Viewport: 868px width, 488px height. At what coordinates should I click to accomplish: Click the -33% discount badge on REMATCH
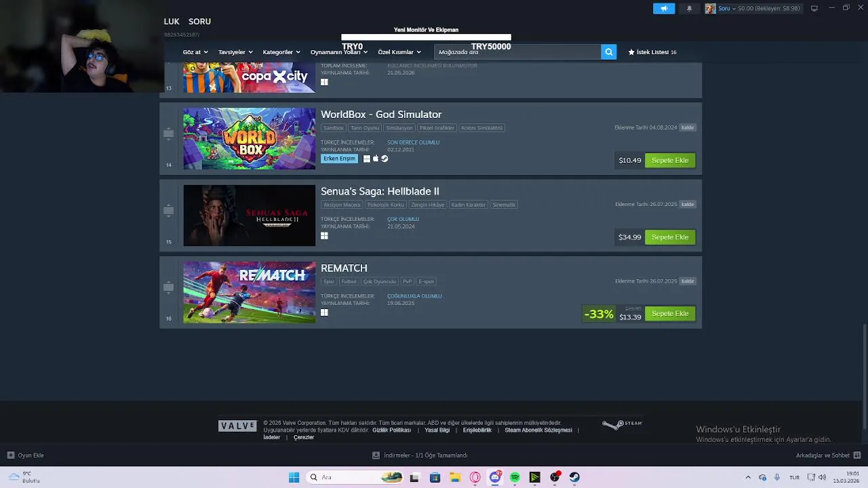[599, 314]
